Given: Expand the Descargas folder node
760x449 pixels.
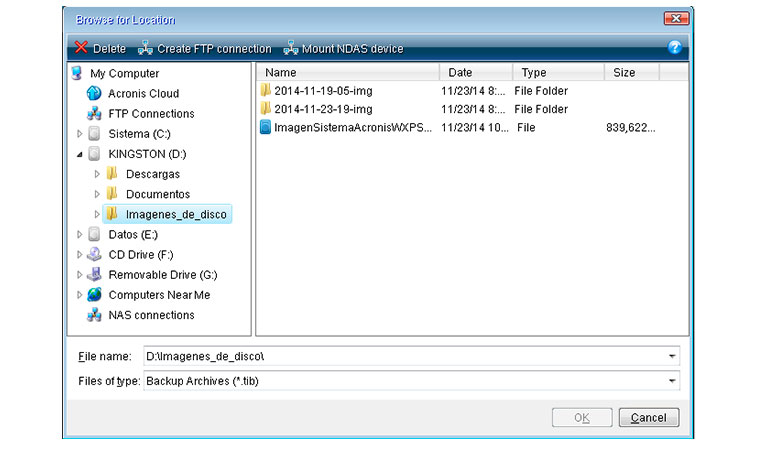Looking at the screenshot, I should 97,174.
